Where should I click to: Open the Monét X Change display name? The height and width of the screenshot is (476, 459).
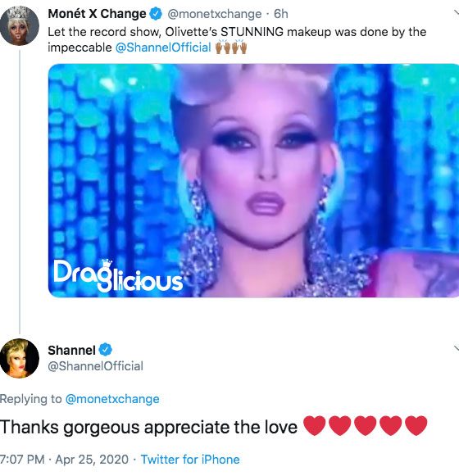coord(97,14)
